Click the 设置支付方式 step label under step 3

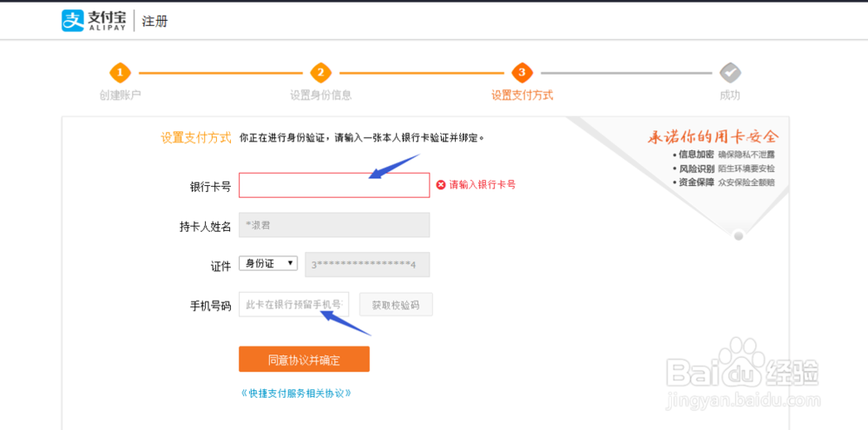point(522,96)
